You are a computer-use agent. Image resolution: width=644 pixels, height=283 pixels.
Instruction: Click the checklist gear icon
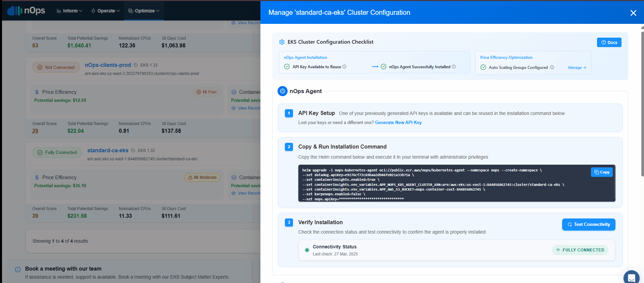click(282, 42)
